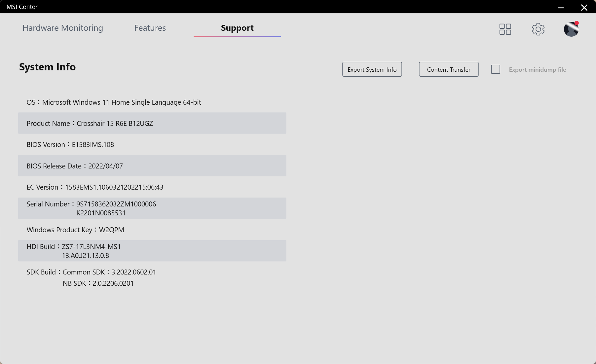Screen dimensions: 596x364
Task: Select the Support tab
Action: coord(237,28)
